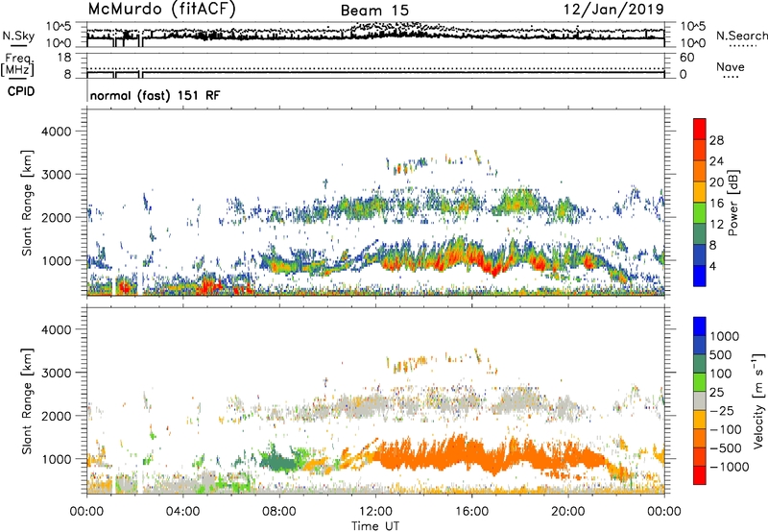Click the McMurdo (fitACF) title text
Screen dimensions: 768x532
point(161,9)
